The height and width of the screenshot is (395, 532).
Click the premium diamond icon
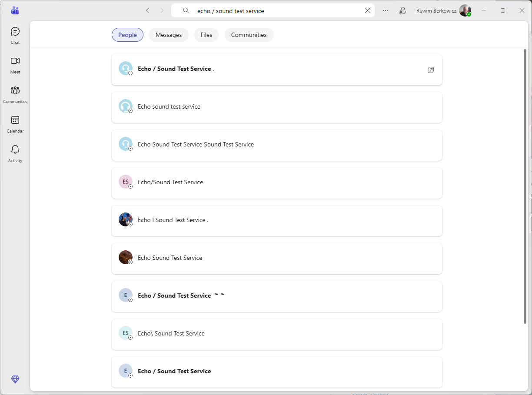tap(15, 379)
